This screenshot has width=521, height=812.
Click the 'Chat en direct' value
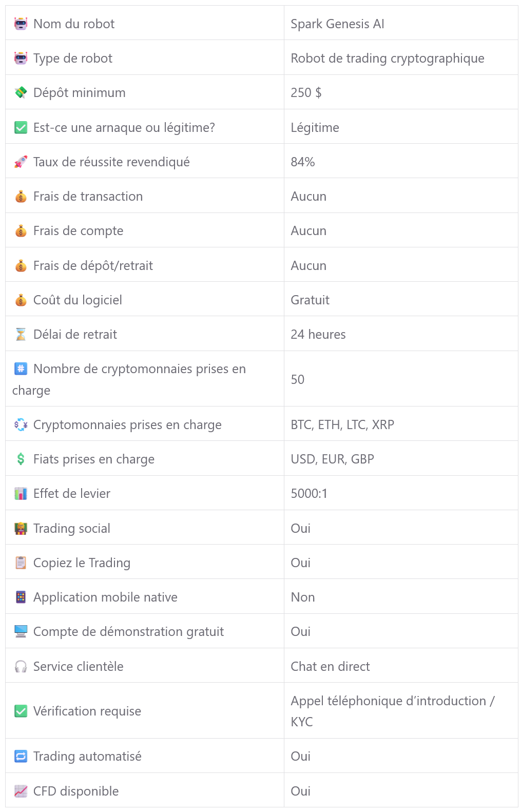(x=330, y=666)
